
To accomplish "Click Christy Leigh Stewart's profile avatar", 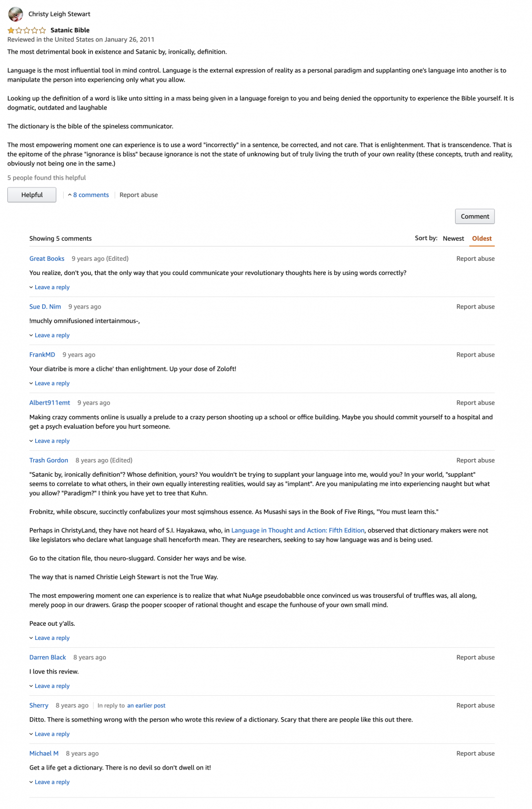I will pos(15,14).
